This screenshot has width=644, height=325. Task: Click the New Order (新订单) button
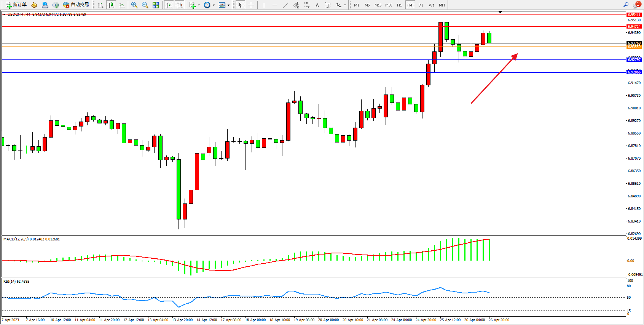[x=16, y=5]
